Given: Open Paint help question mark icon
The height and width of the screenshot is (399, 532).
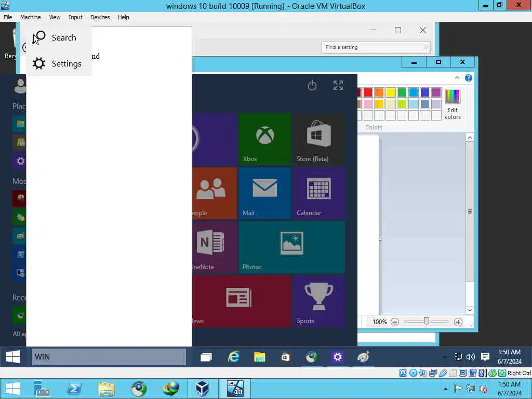Looking at the screenshot, I should 469,78.
